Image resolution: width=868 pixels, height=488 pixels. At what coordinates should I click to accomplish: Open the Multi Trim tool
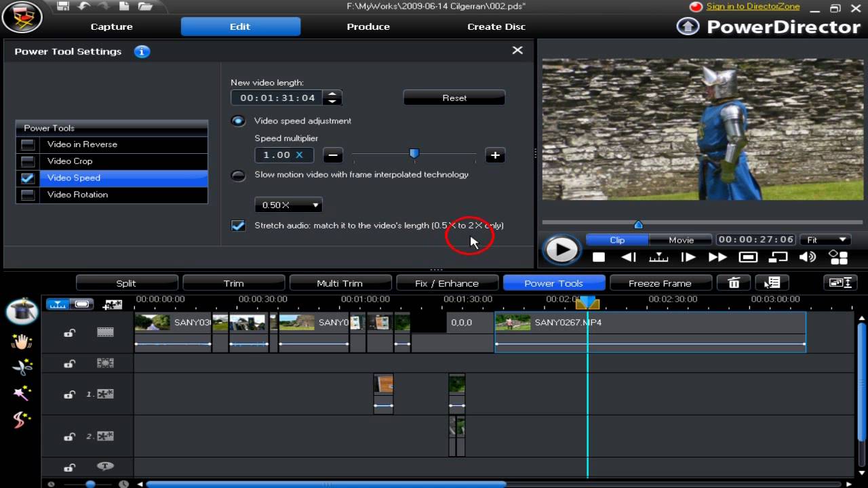pos(340,283)
